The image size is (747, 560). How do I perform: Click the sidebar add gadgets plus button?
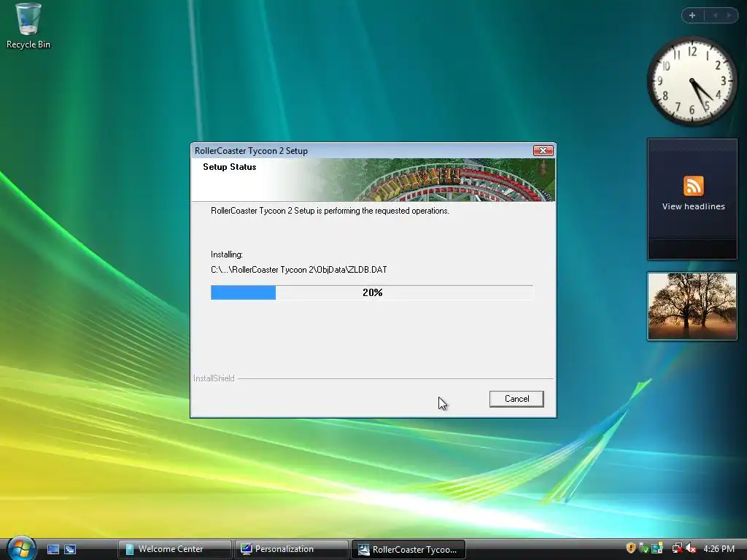click(x=692, y=15)
